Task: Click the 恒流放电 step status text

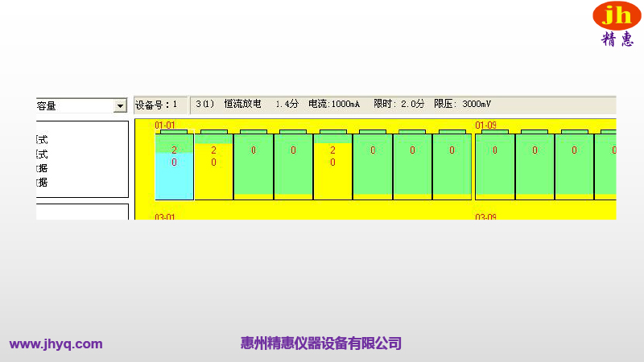Action: 243,104
